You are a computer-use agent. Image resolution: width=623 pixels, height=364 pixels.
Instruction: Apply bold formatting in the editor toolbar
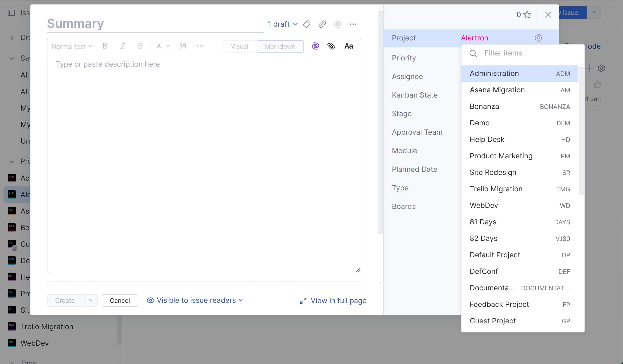[105, 46]
